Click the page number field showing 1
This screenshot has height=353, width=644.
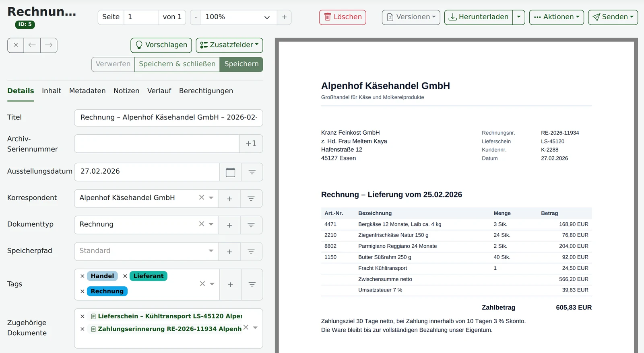point(141,17)
